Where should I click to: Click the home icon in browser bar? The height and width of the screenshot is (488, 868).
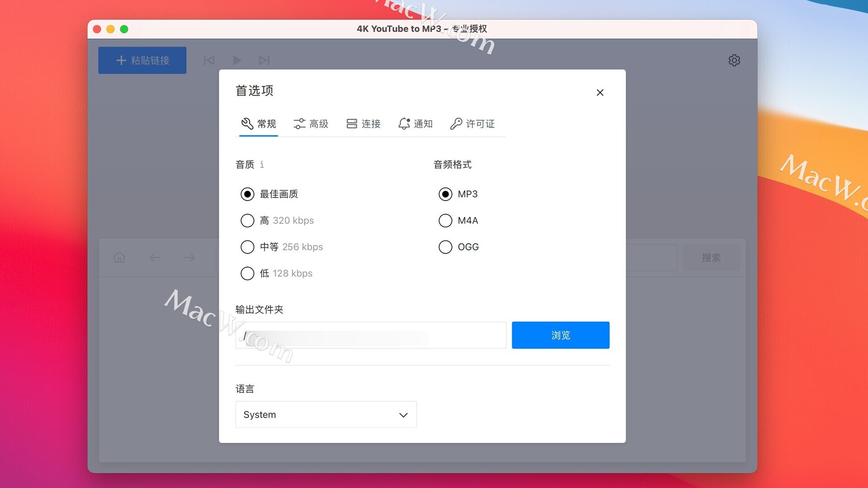click(x=119, y=258)
